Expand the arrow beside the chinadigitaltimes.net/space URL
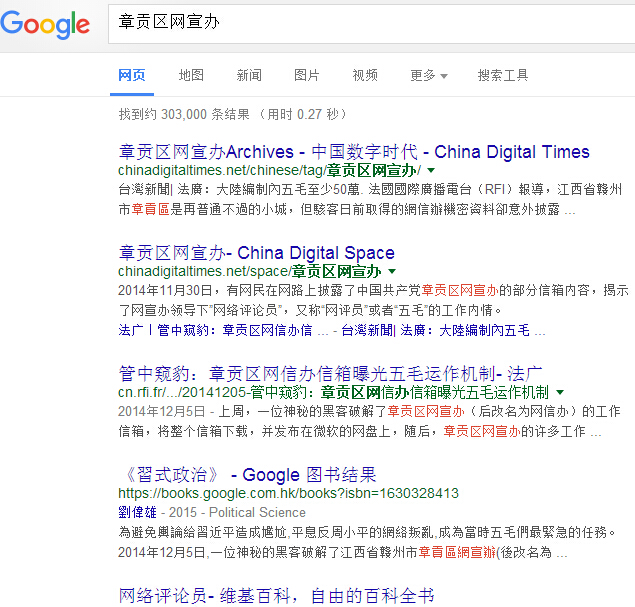 pyautogui.click(x=392, y=271)
